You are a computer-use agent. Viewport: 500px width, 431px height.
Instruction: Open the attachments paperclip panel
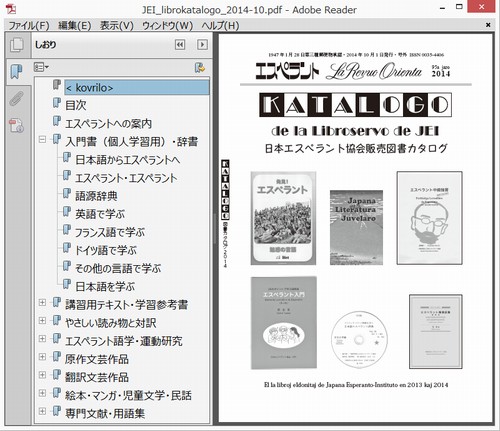(16, 99)
